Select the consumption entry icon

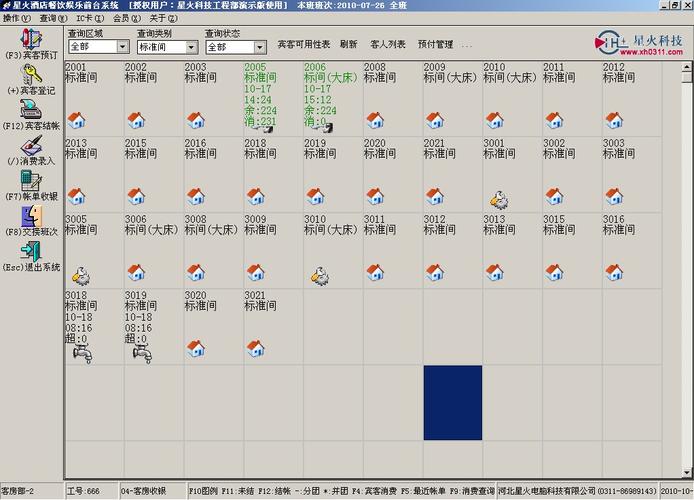tap(31, 145)
